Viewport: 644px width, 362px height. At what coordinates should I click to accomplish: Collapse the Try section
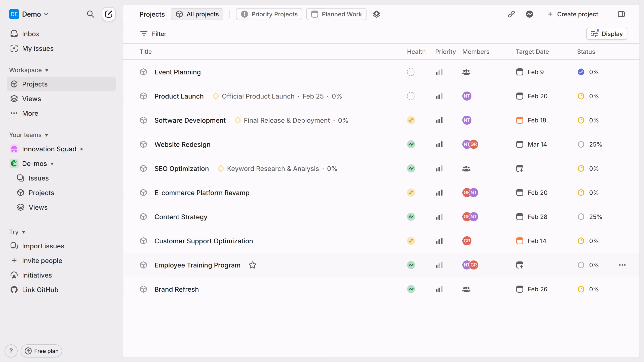coord(17,232)
